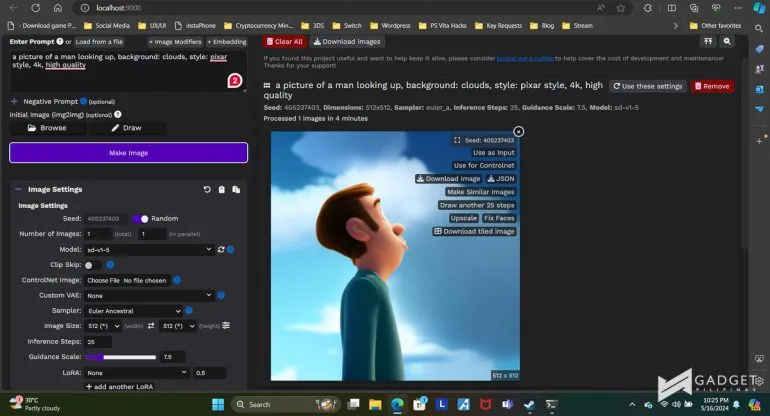Image resolution: width=770 pixels, height=416 pixels.
Task: Open help bubble next to Model dropdown
Action: (x=230, y=250)
